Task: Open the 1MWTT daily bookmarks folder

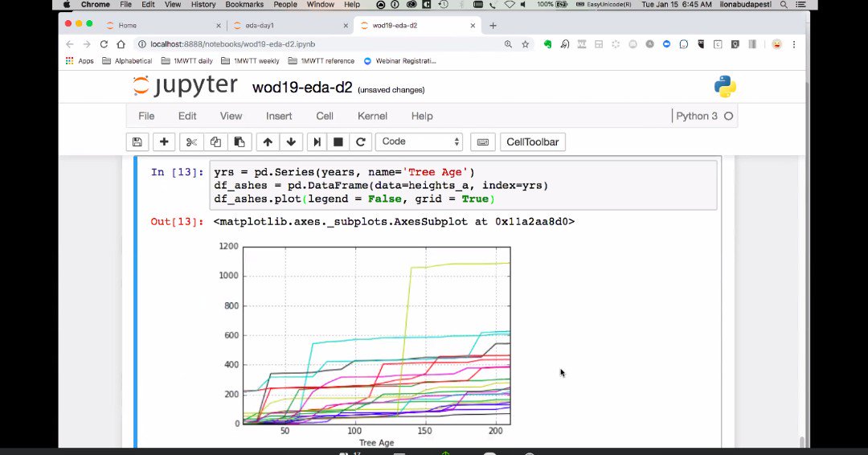Action: tap(187, 61)
